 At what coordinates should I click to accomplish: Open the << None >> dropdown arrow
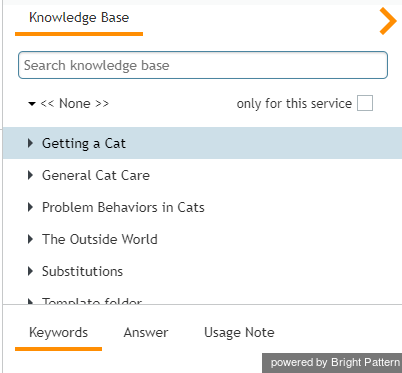[32, 104]
